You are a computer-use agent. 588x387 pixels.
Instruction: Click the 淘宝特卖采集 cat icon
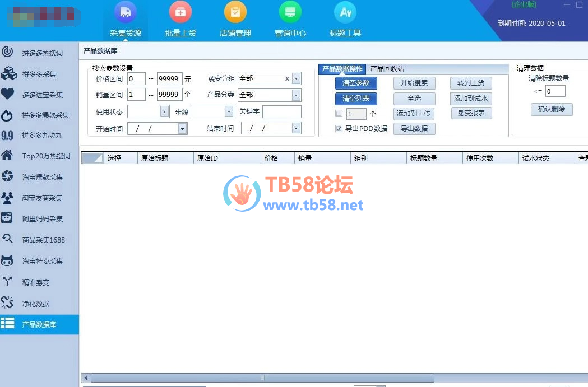[x=7, y=260]
